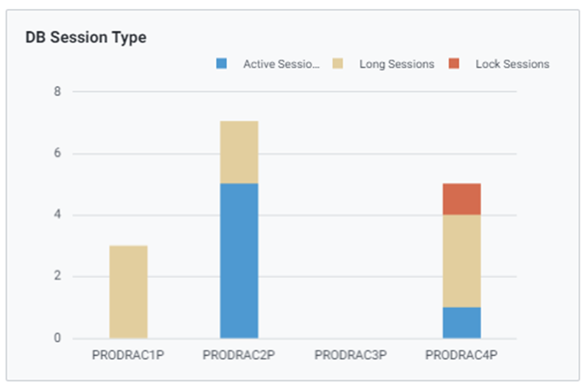This screenshot has width=588, height=387.
Task: Click the blue Active Sessions legend swatch
Action: pyautogui.click(x=222, y=64)
